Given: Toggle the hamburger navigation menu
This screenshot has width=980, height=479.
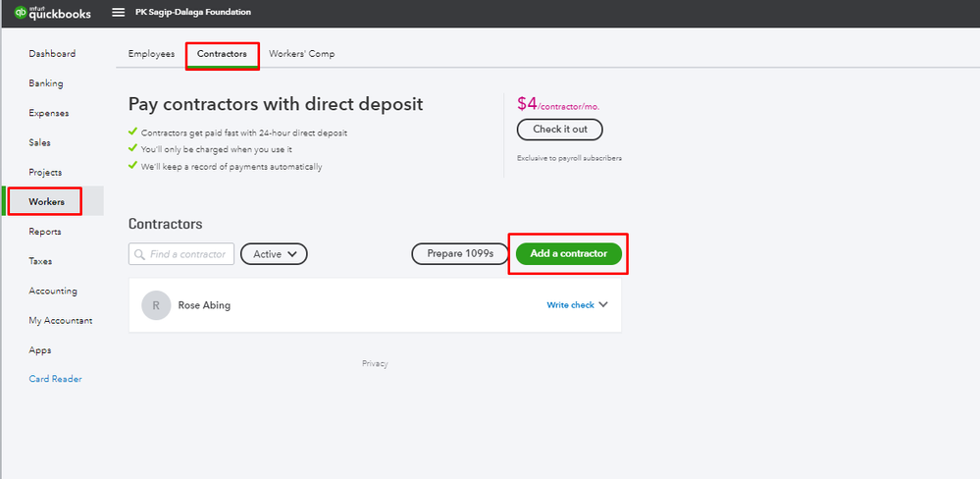Looking at the screenshot, I should [119, 13].
